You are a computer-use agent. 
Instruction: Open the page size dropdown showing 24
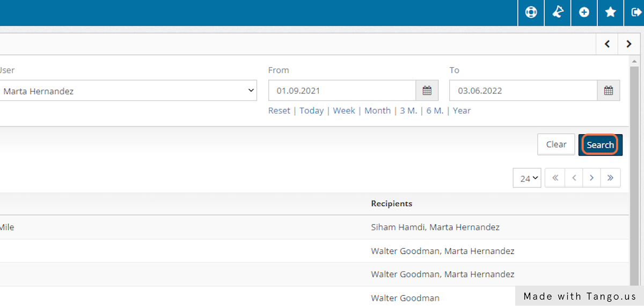click(528, 178)
